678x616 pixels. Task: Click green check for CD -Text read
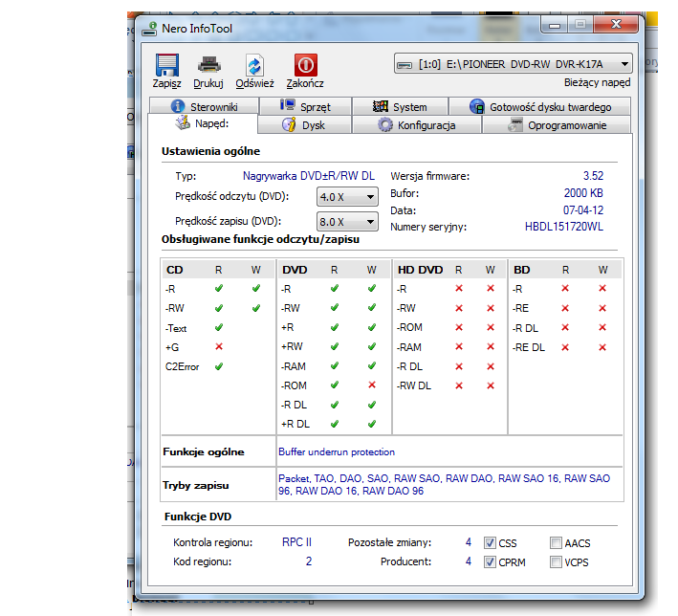219,327
